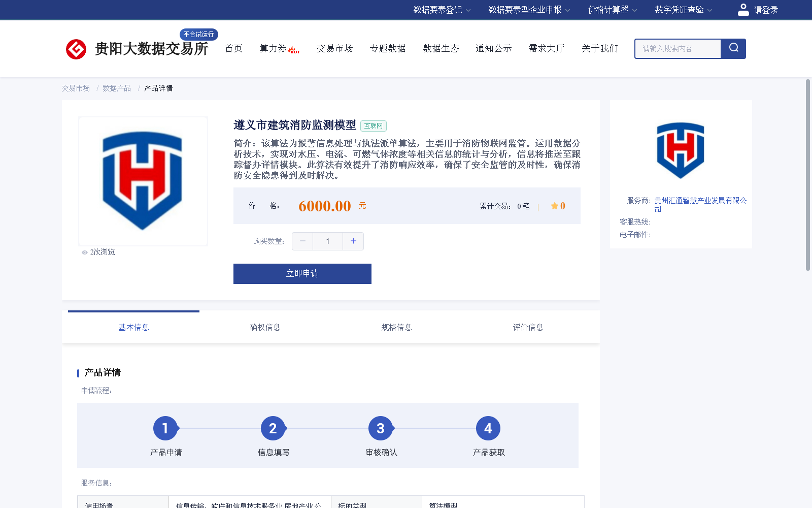The width and height of the screenshot is (812, 508).
Task: Click the 购买数量 quantity input field
Action: pyautogui.click(x=328, y=241)
